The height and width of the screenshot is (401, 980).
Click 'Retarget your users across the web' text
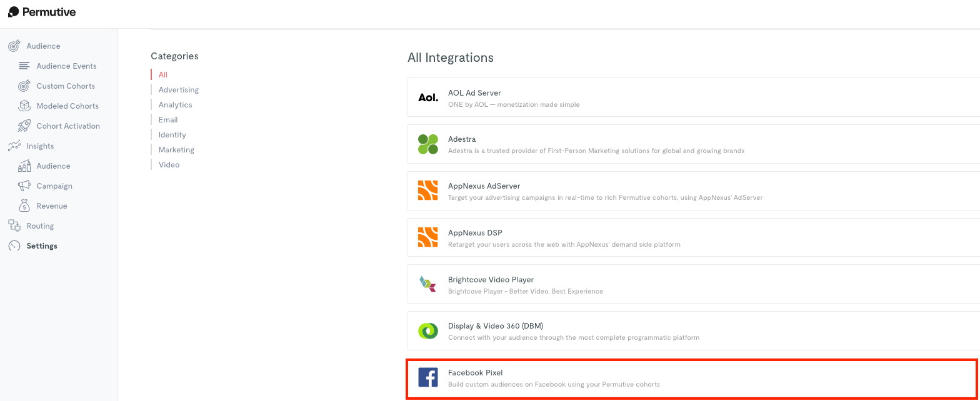[564, 244]
